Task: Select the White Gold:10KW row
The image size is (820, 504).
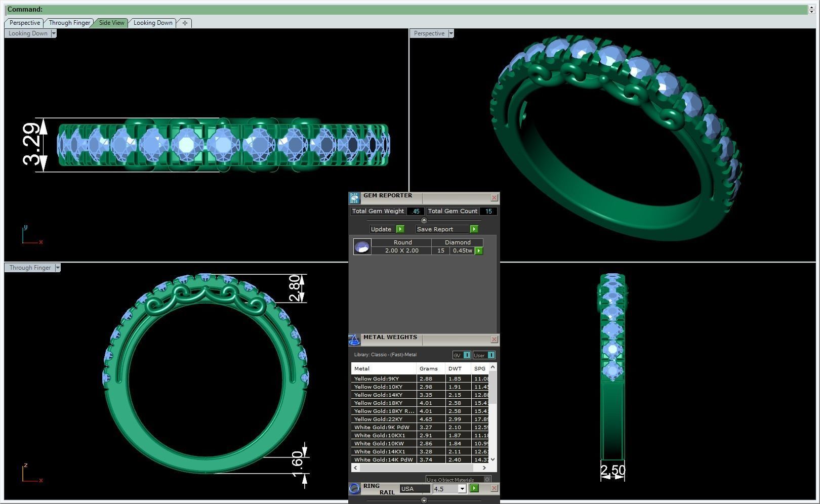Action: pos(420,443)
